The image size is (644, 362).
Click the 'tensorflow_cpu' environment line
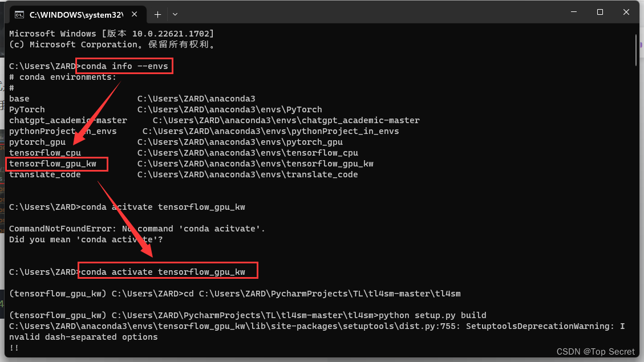coord(44,152)
